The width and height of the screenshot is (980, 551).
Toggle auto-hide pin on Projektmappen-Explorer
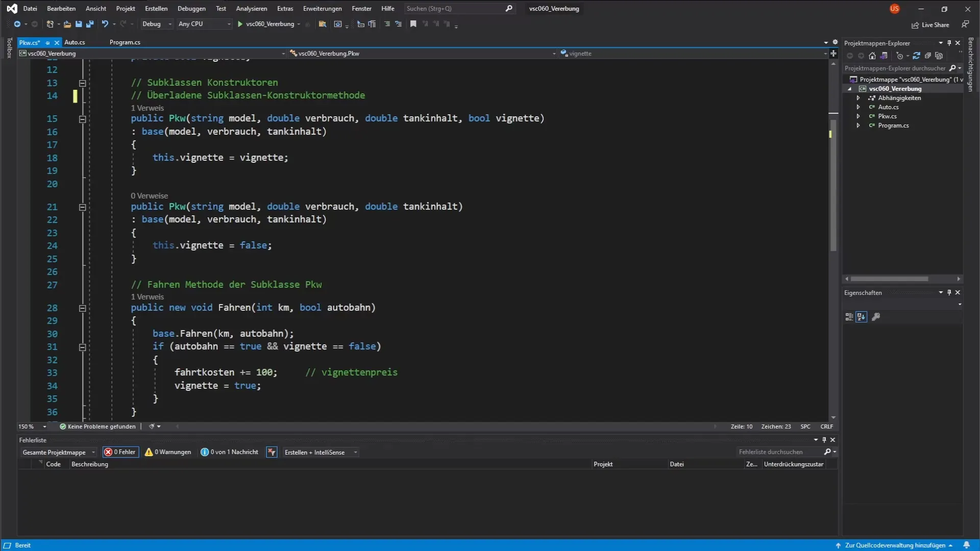click(x=949, y=43)
